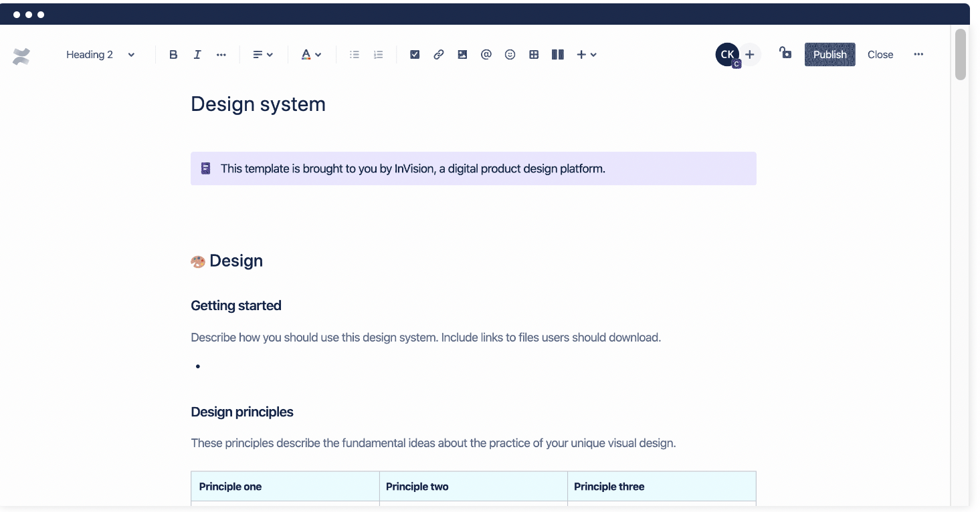
Task: Insert an image
Action: click(x=462, y=54)
